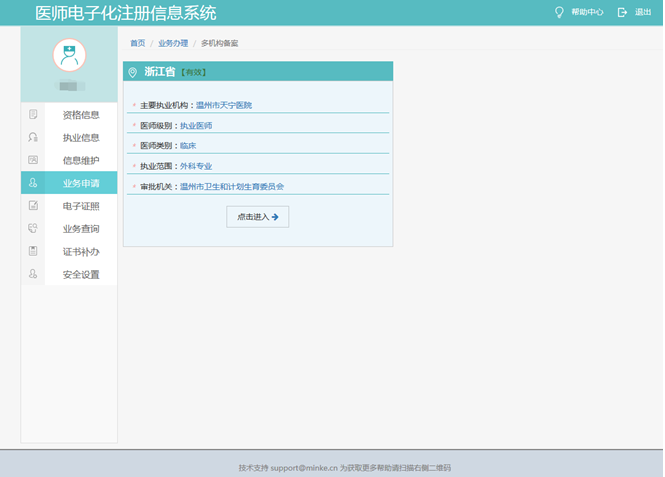This screenshot has width=665, height=477.
Task: Click the 证书补办 sidebar icon
Action: 33,251
